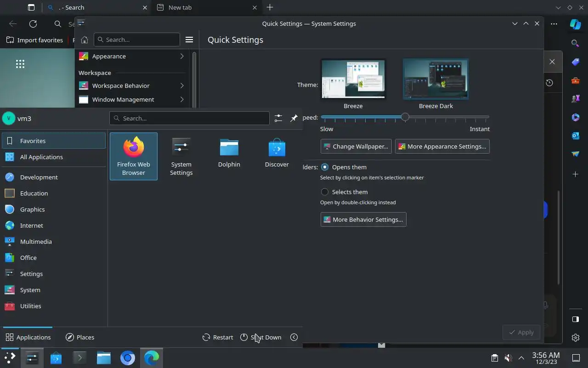
Task: Open Drop paper-plane icon in Edge sidebar
Action: point(576,154)
